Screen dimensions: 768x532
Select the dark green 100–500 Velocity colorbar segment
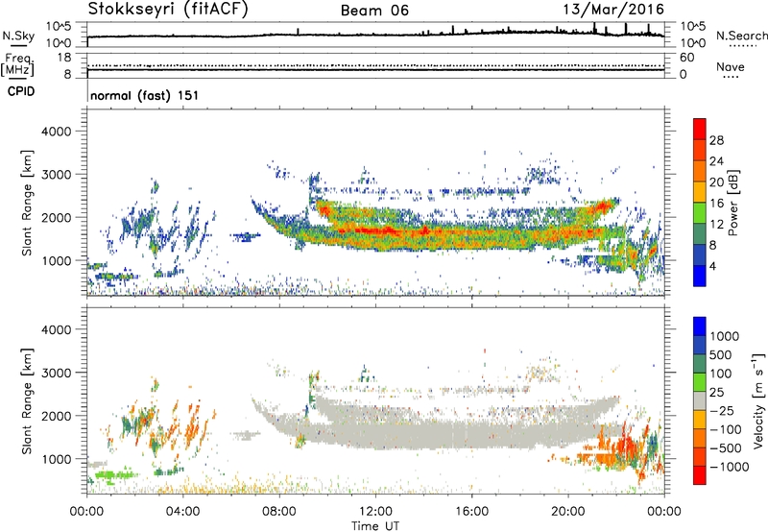700,364
